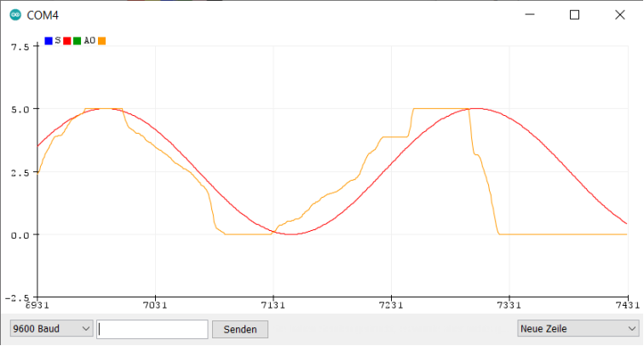The height and width of the screenshot is (346, 644).
Task: Click the COM4 window title text
Action: point(43,15)
